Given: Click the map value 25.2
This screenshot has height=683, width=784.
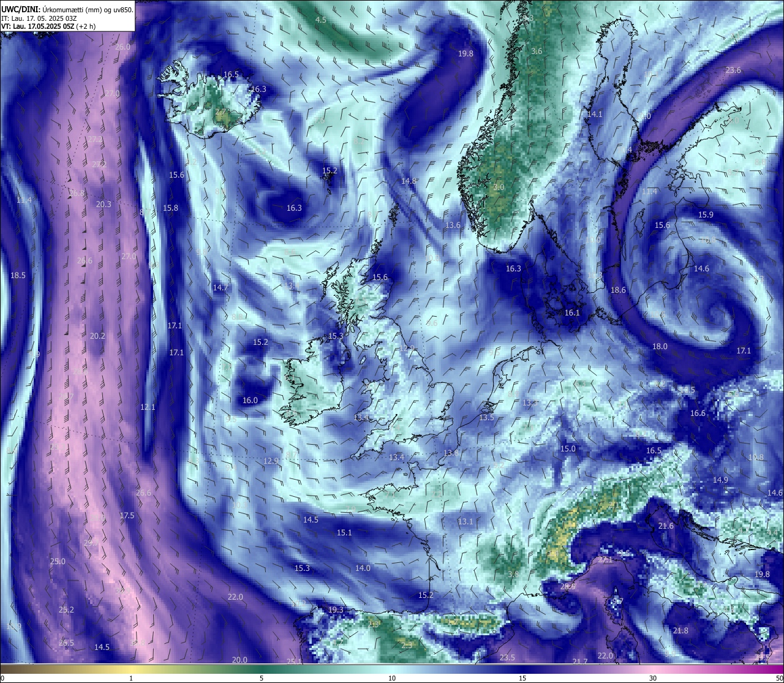Looking at the screenshot, I should pos(66,610).
